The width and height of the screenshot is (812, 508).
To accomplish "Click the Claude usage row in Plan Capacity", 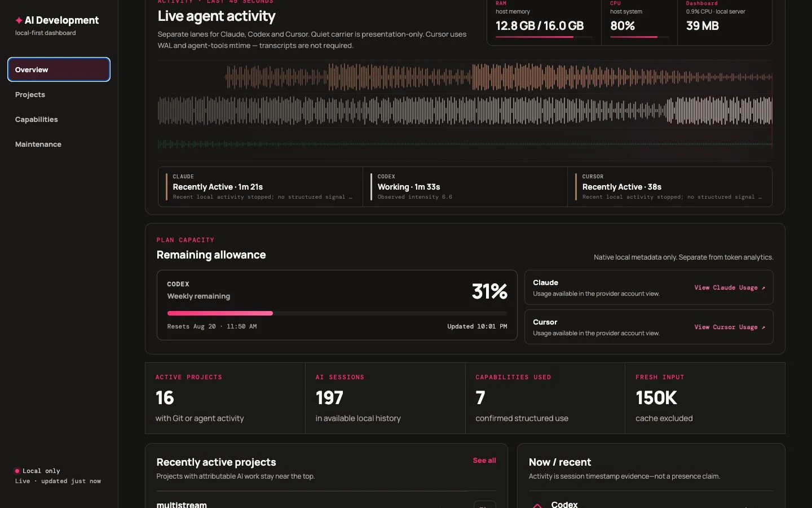I will (x=648, y=288).
